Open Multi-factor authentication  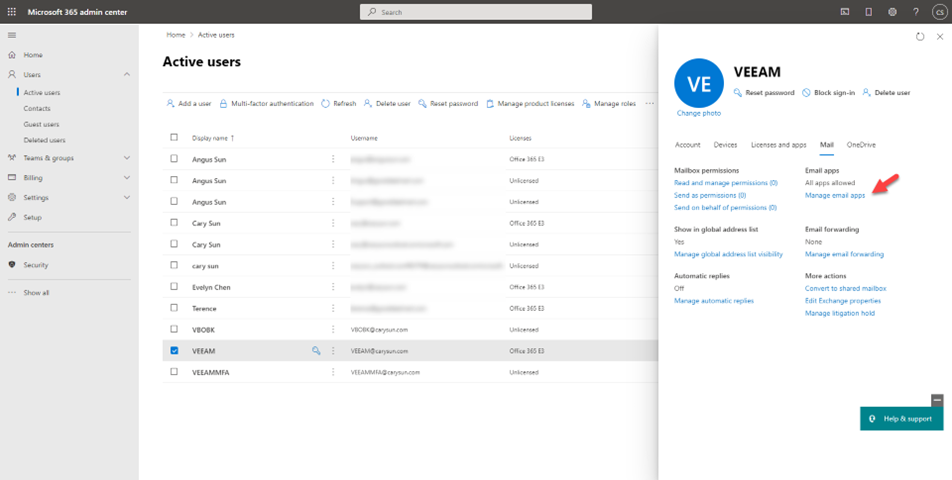click(266, 104)
